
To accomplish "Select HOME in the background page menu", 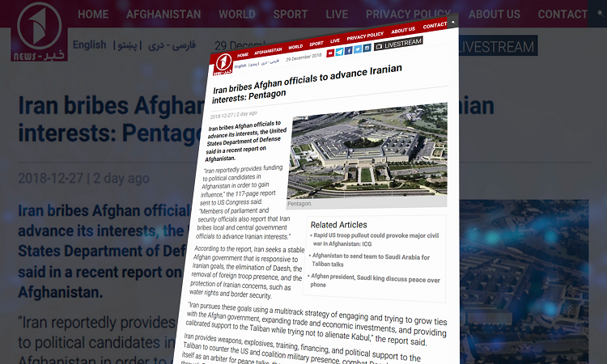I will coord(93,15).
